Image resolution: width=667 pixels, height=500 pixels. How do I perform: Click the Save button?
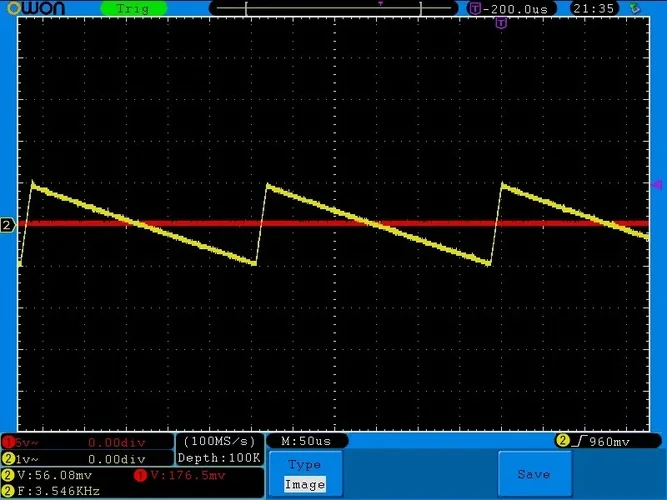(534, 474)
